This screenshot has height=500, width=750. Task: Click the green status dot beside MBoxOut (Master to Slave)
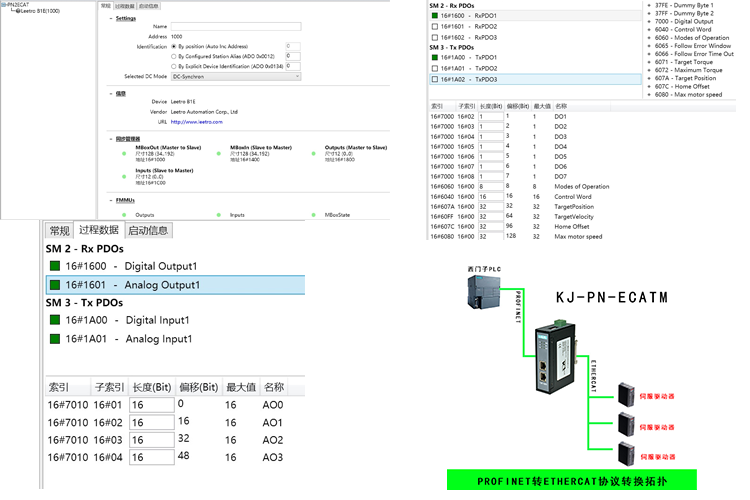(x=124, y=154)
